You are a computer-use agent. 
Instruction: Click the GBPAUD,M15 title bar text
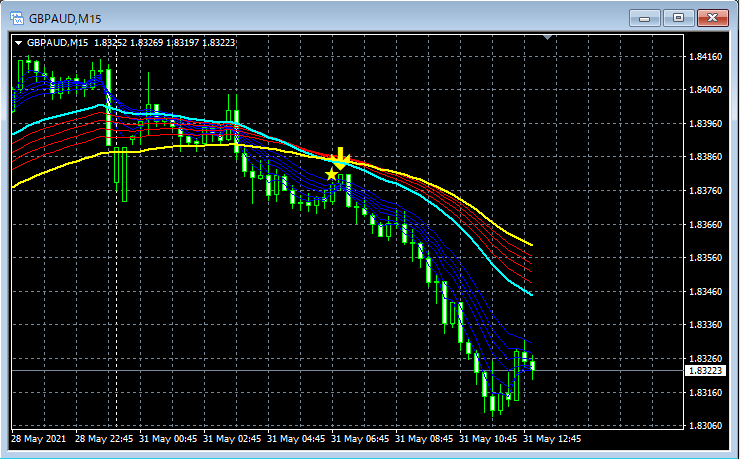tap(65, 19)
